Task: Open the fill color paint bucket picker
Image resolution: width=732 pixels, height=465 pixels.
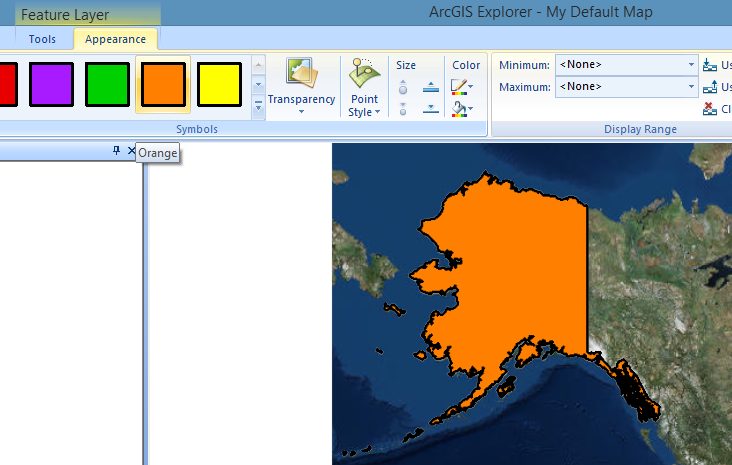Action: (x=462, y=109)
